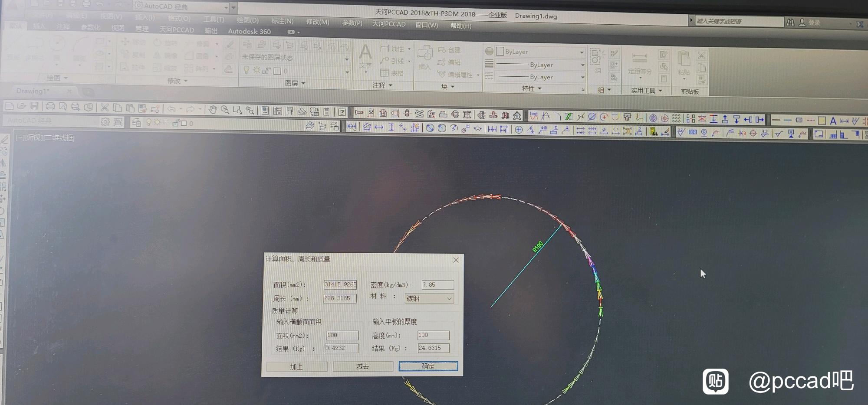Select the Pan hand tool
Image resolution: width=868 pixels, height=405 pixels.
coord(213,110)
